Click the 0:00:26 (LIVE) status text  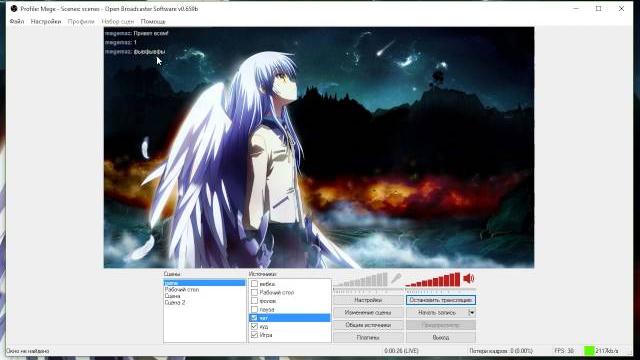(401, 351)
